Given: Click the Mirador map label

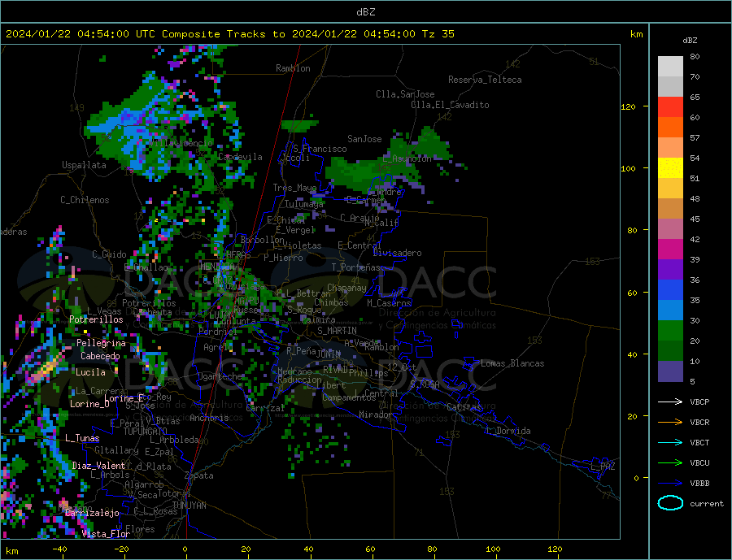Looking at the screenshot, I should pos(376,415).
